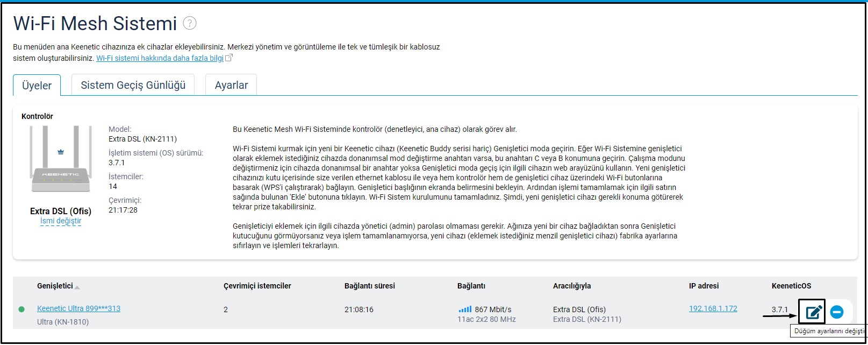Image resolution: width=868 pixels, height=345 pixels.
Task: Click the IP adresi column header
Action: point(704,286)
